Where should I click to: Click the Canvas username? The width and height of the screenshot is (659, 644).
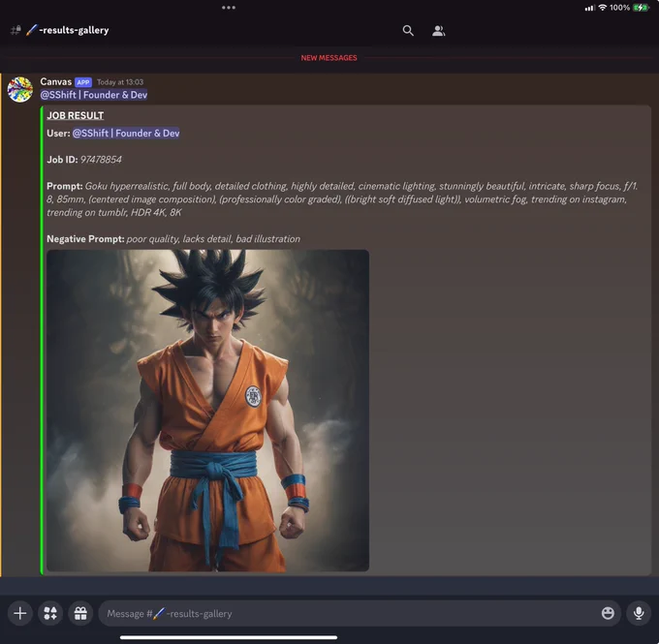coord(55,82)
